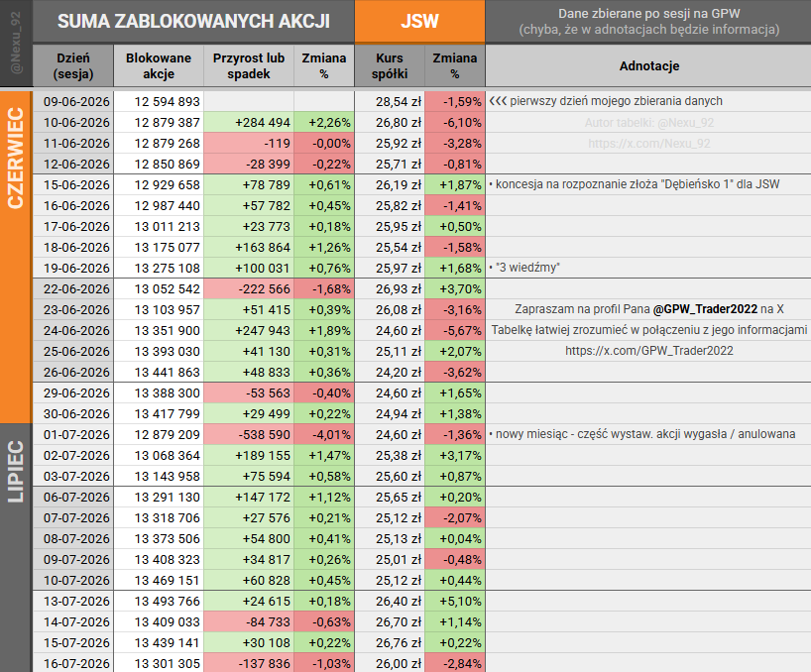Select blocked shares value 13 373 506

pos(159,538)
